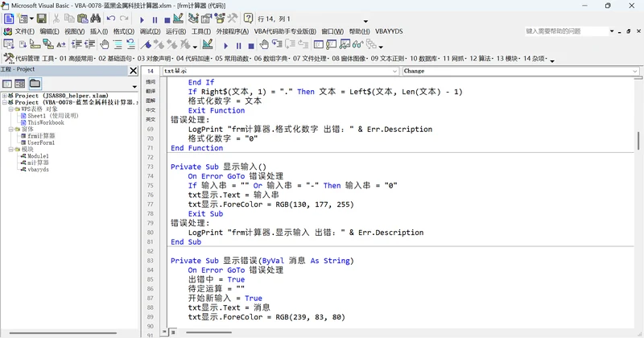Click the code window vertical scrollbar thumb
644x338 pixels.
(x=638, y=141)
